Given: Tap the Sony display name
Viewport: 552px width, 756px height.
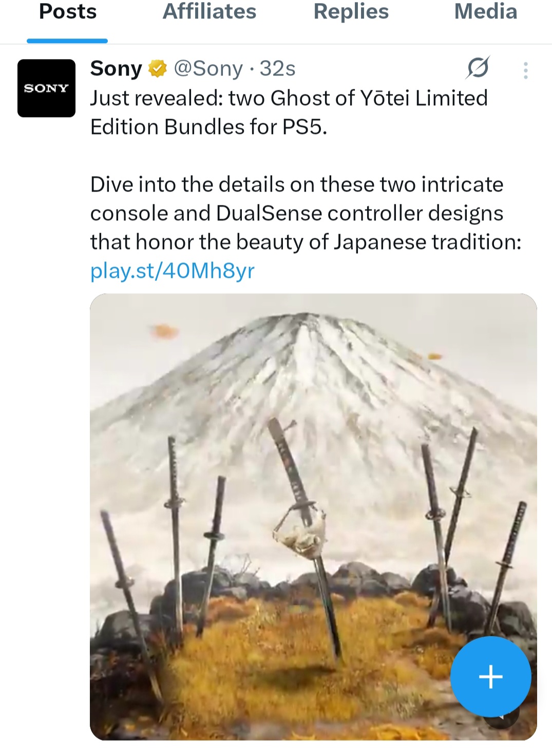Looking at the screenshot, I should (x=116, y=68).
